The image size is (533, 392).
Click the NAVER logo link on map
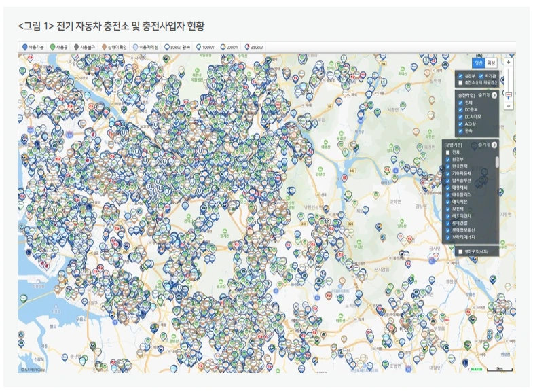[x=477, y=369]
